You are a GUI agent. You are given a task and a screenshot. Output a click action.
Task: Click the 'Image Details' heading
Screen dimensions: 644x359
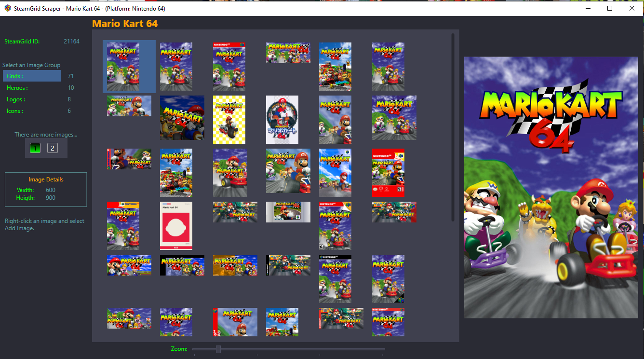(x=46, y=179)
